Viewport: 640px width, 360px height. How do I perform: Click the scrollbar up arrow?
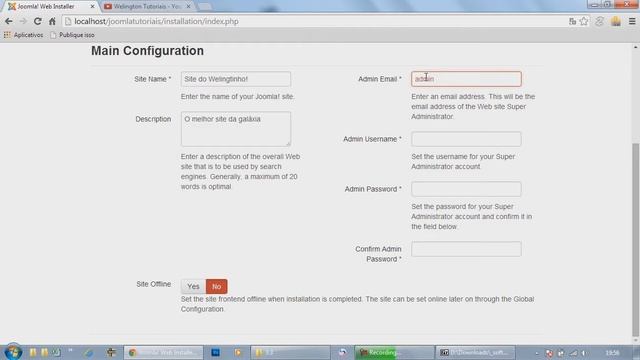tap(636, 47)
